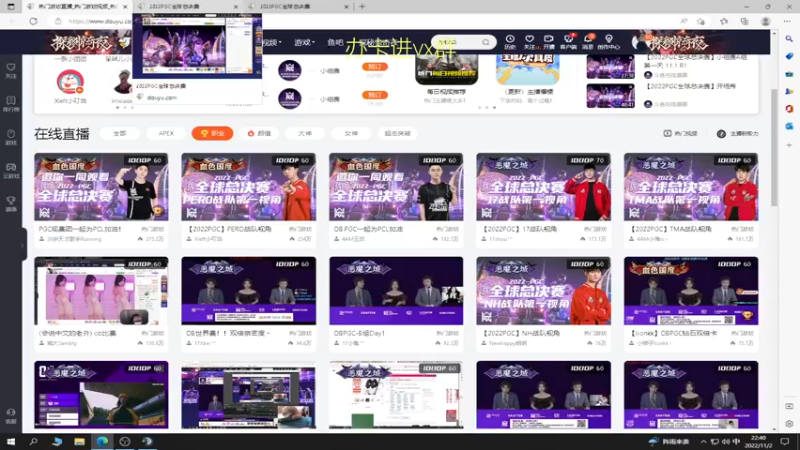This screenshot has width=800, height=450.
Task: Open the 鱼吧 navigation item
Action: point(335,42)
